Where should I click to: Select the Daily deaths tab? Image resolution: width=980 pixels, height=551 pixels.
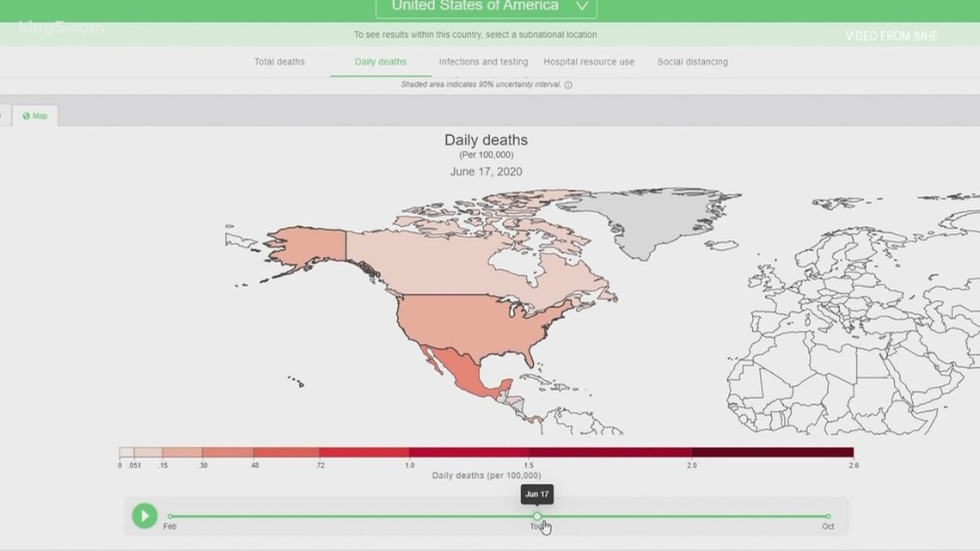tap(380, 62)
